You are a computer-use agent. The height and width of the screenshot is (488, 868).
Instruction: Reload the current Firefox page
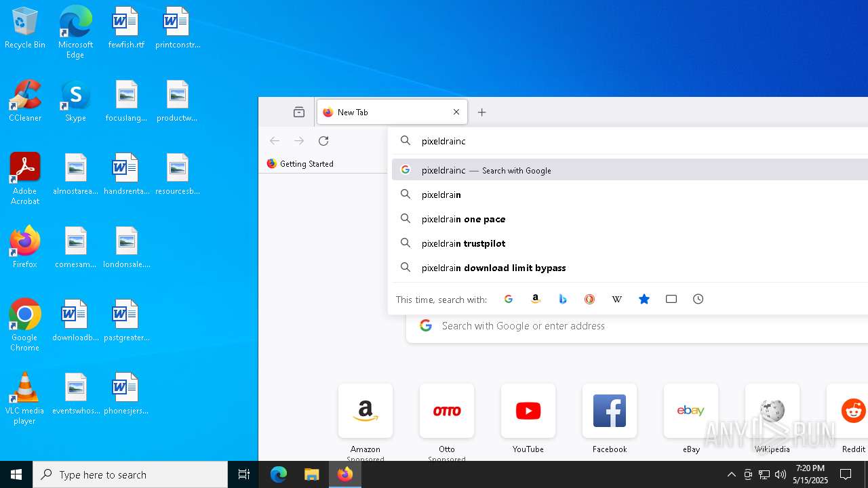point(323,141)
